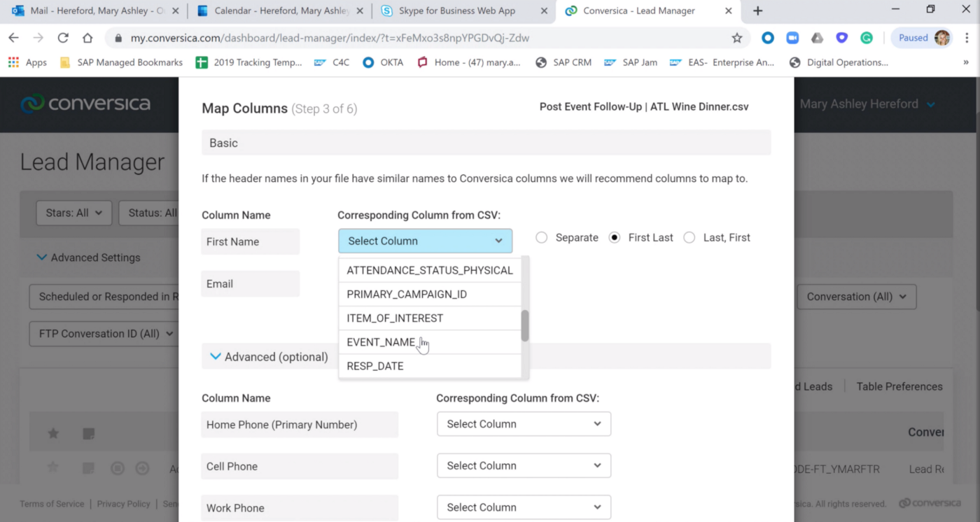980x522 pixels.
Task: Open the SAP Jam bookmark
Action: pos(631,62)
